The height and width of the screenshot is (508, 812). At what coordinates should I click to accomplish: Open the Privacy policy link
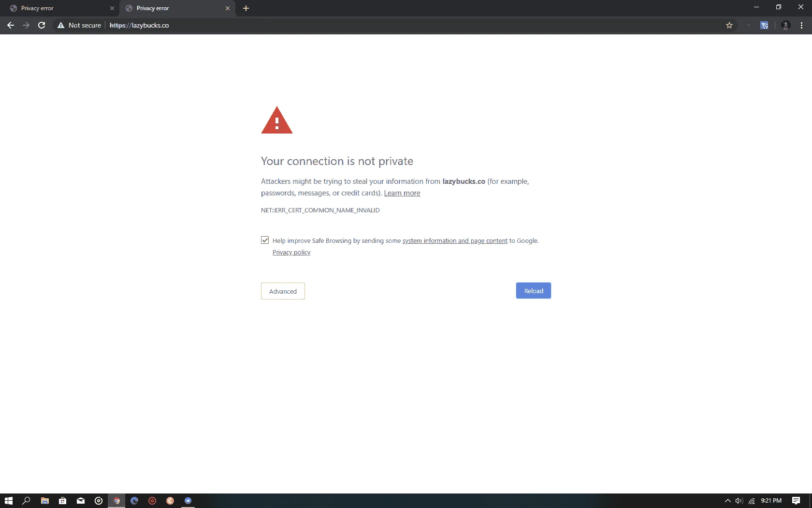click(291, 252)
